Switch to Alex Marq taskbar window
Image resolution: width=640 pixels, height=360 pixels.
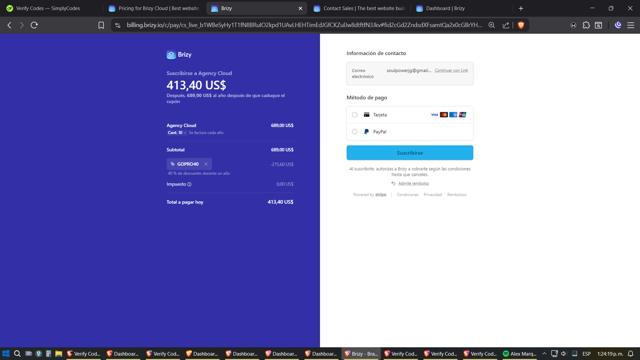pos(519,353)
